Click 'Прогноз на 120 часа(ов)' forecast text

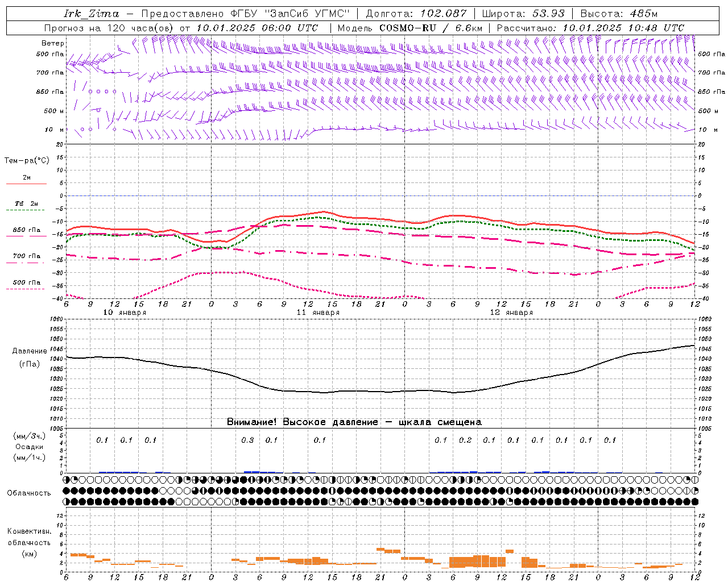110,28
